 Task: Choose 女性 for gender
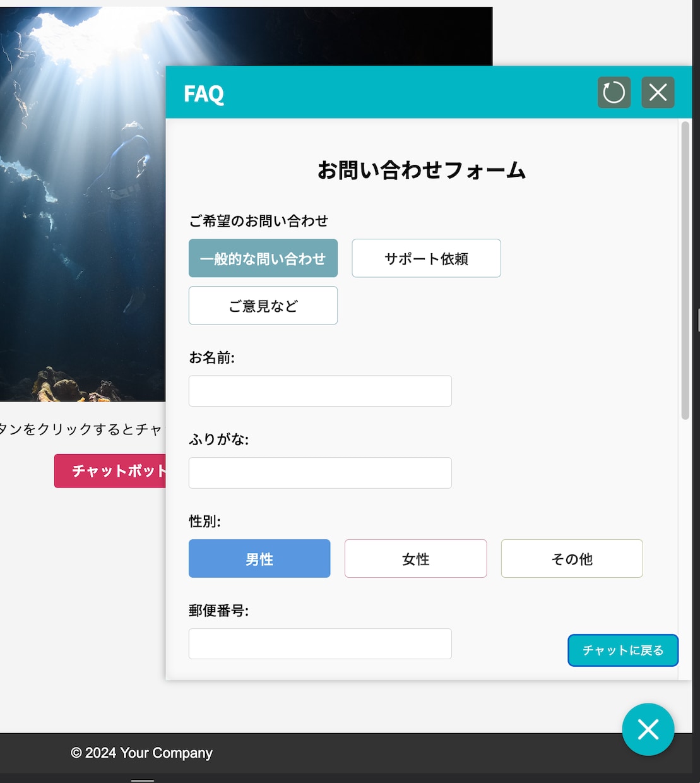click(415, 558)
